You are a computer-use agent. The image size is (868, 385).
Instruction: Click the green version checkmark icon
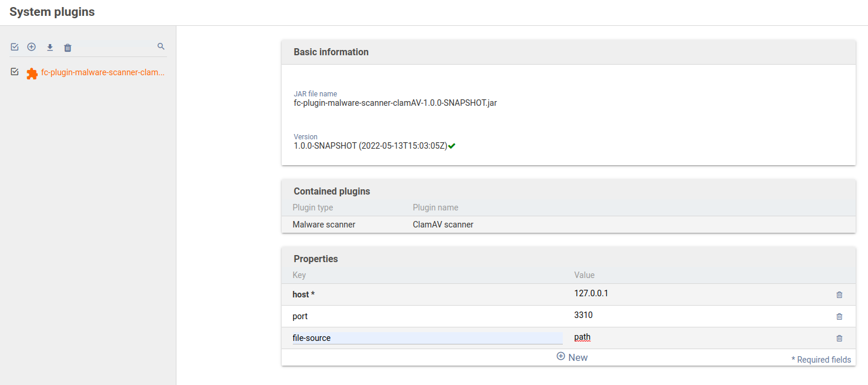click(x=452, y=146)
